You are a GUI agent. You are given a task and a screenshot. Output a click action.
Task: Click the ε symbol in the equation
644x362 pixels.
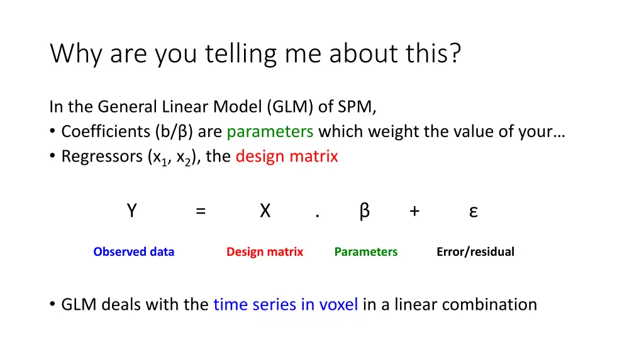point(473,212)
